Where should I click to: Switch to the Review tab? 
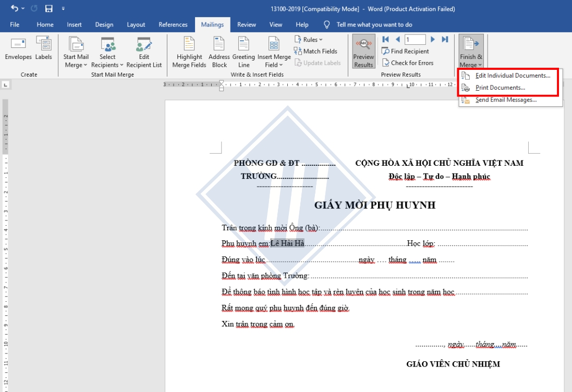[x=246, y=24]
